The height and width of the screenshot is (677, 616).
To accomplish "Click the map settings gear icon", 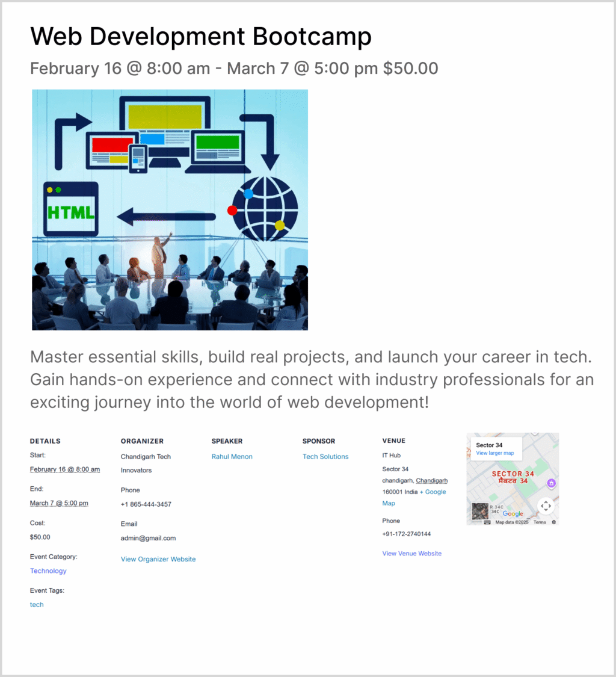I will click(553, 522).
